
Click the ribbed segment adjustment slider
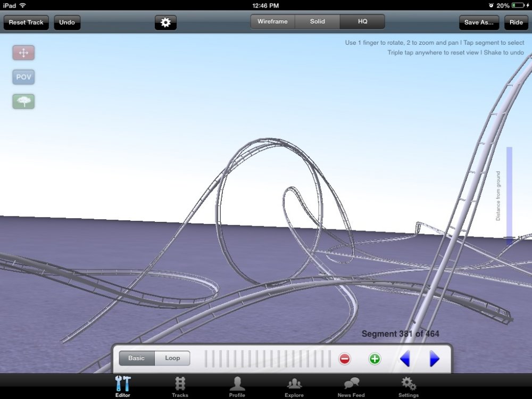tap(268, 359)
